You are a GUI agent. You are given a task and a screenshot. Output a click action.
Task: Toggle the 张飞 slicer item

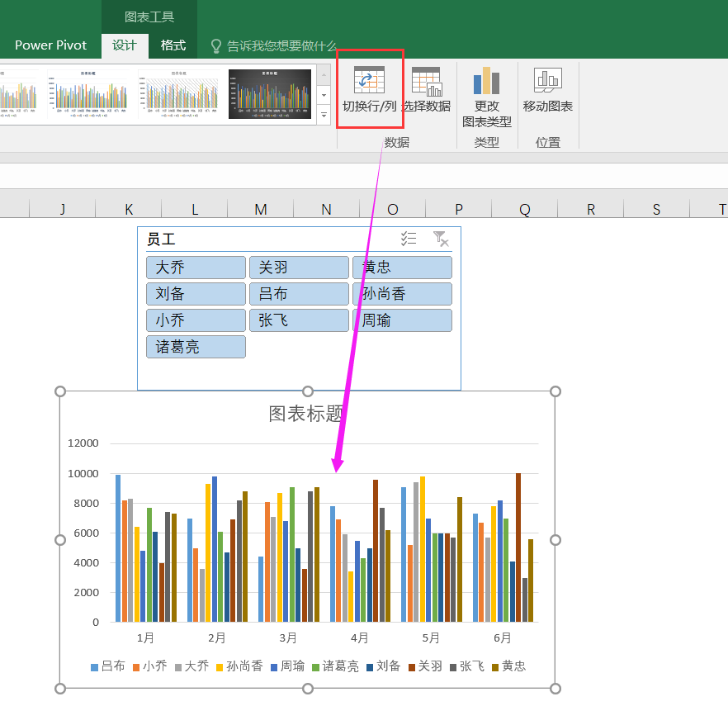[299, 320]
